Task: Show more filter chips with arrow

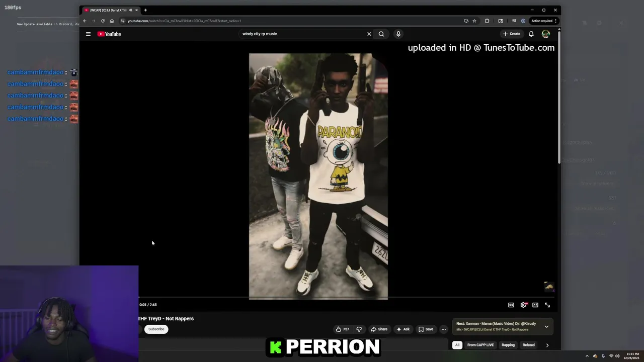Action: pos(547,345)
